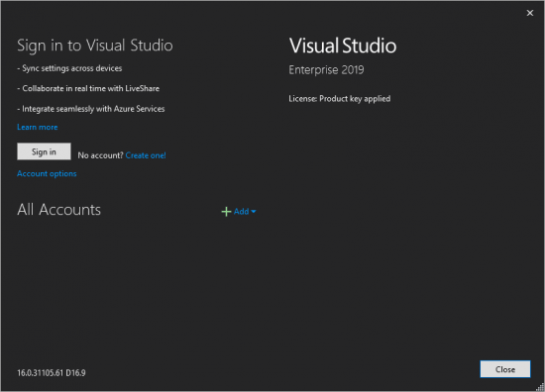Click the Sign in to Visual Studio heading
This screenshot has height=392, width=545.
[95, 46]
